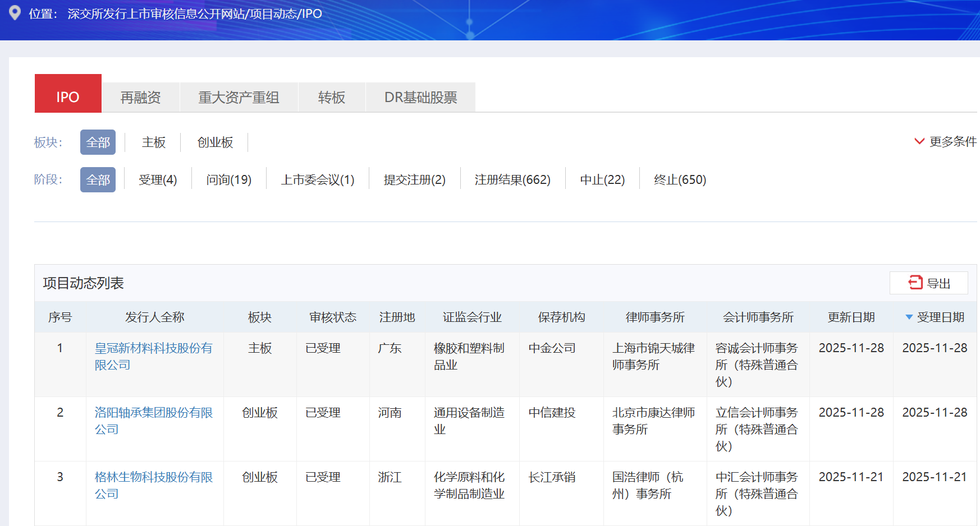Open the 重大资产重组 tab
Viewport: 980px width, 526px height.
pyautogui.click(x=239, y=98)
